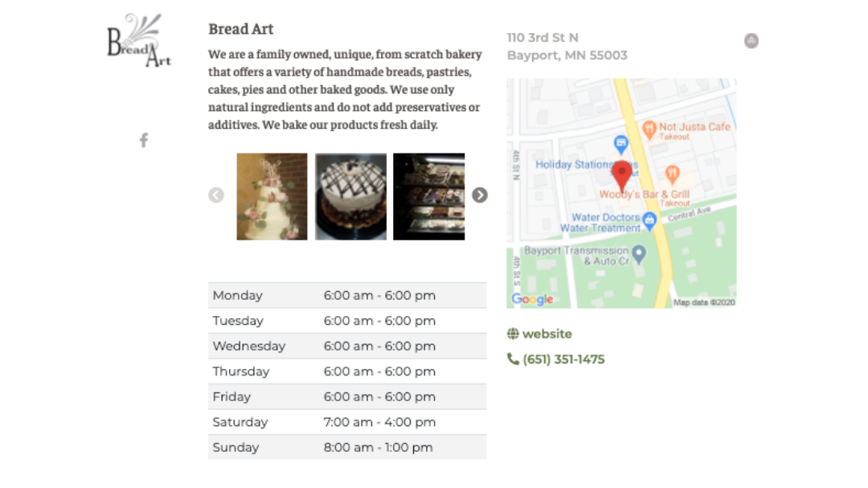Open the Bread Art Facebook page icon
This screenshot has height=488, width=868.
coord(144,140)
